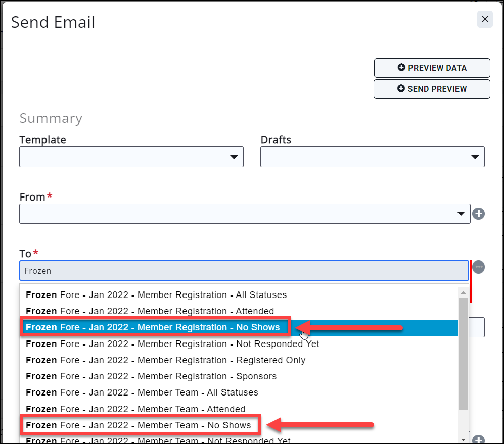Close the Send Email dialog
Screen dimensions: 504x444
[x=484, y=19]
